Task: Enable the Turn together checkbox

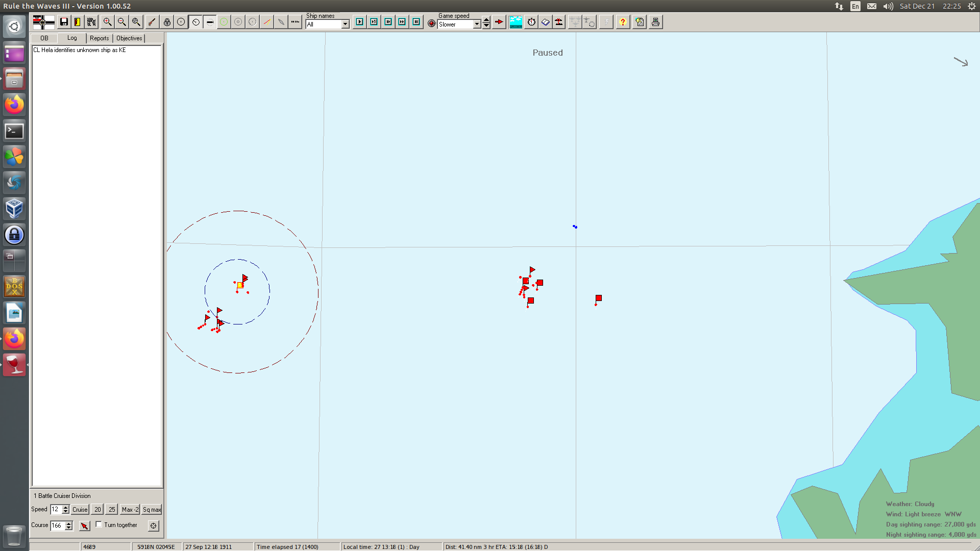Action: coord(99,524)
